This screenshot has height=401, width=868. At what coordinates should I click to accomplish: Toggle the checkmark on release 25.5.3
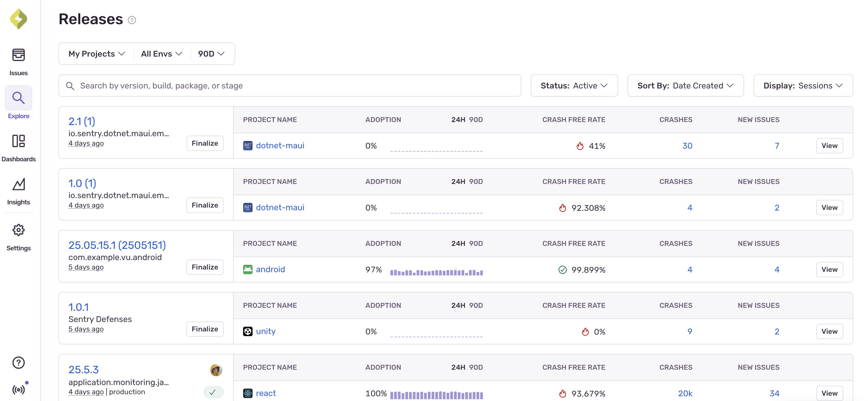click(213, 392)
